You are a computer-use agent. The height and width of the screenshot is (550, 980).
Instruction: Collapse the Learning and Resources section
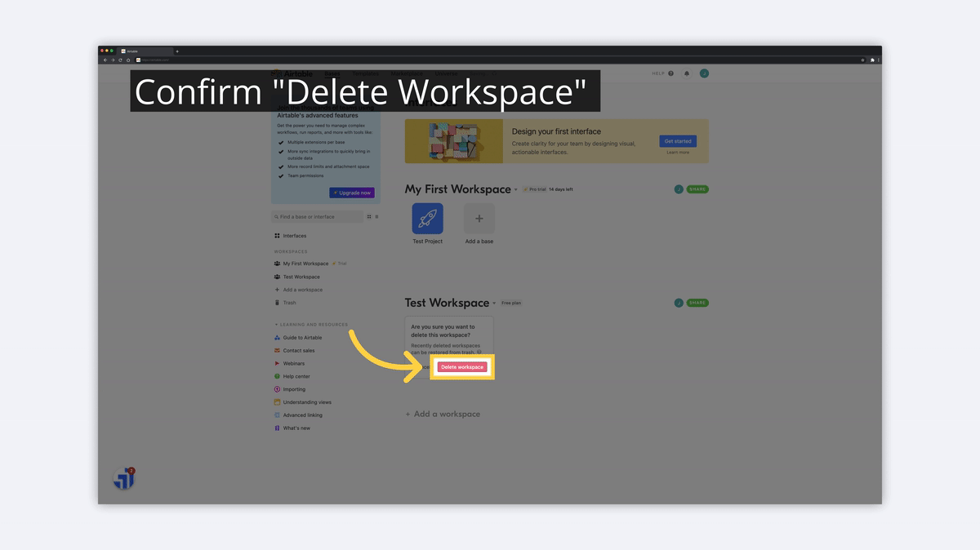(311, 325)
